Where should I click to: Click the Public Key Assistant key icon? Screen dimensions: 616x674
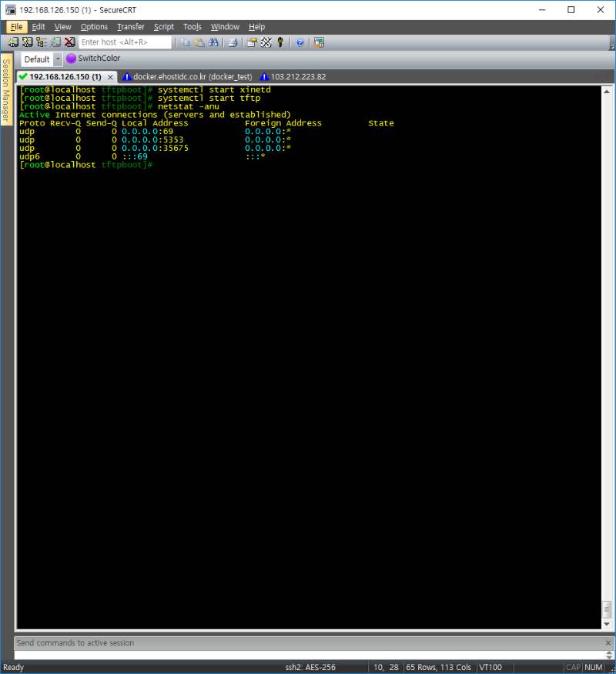(x=280, y=42)
